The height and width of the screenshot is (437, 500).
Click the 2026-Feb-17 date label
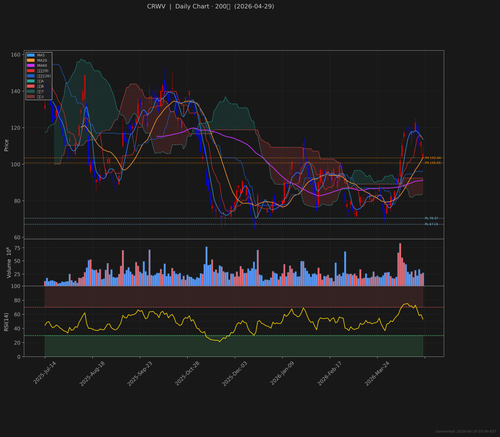(x=329, y=373)
